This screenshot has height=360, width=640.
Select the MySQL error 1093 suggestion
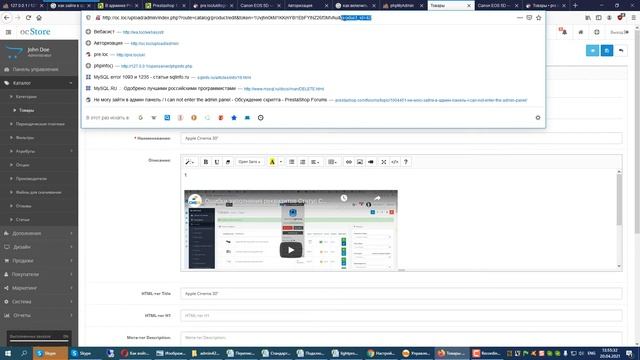[313, 77]
